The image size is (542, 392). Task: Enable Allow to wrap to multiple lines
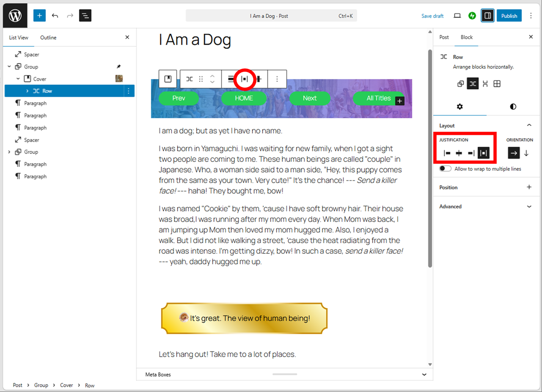(445, 168)
